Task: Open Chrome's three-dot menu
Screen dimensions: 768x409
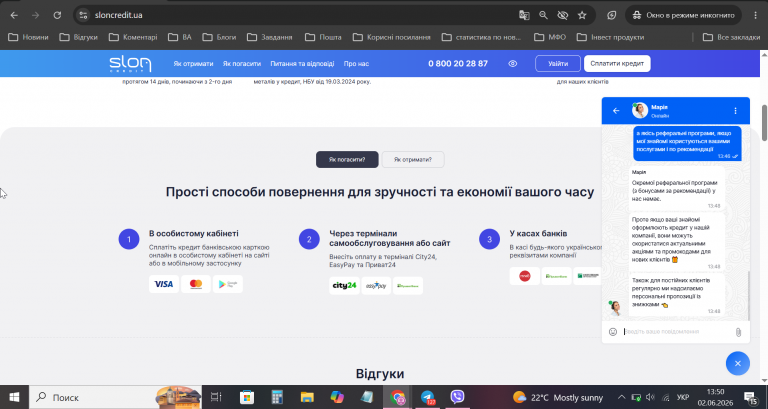Action: pyautogui.click(x=756, y=15)
